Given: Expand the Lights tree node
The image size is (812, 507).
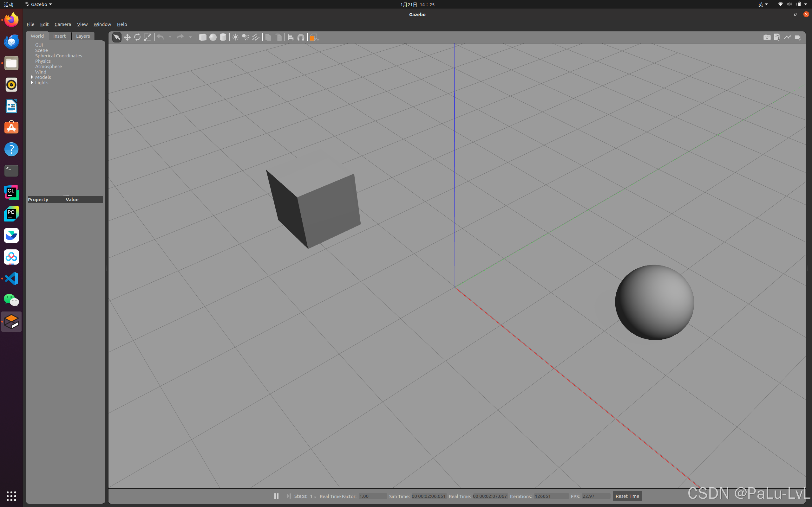Looking at the screenshot, I should (32, 82).
